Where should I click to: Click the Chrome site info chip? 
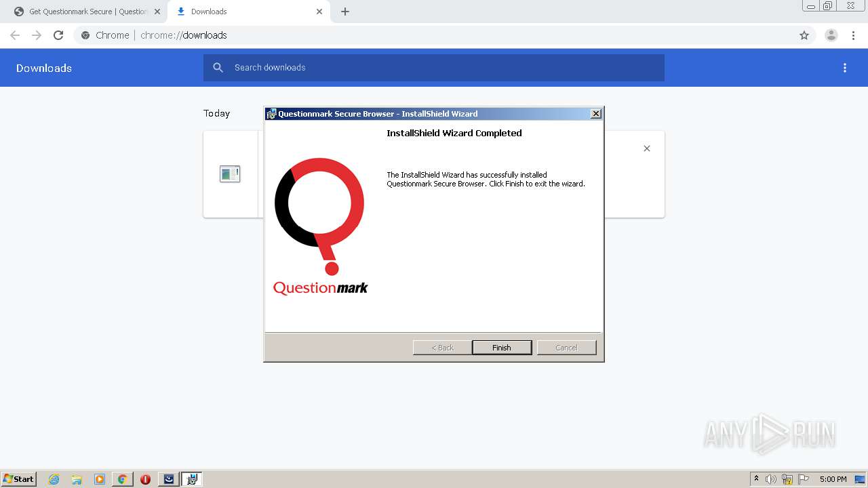click(105, 35)
